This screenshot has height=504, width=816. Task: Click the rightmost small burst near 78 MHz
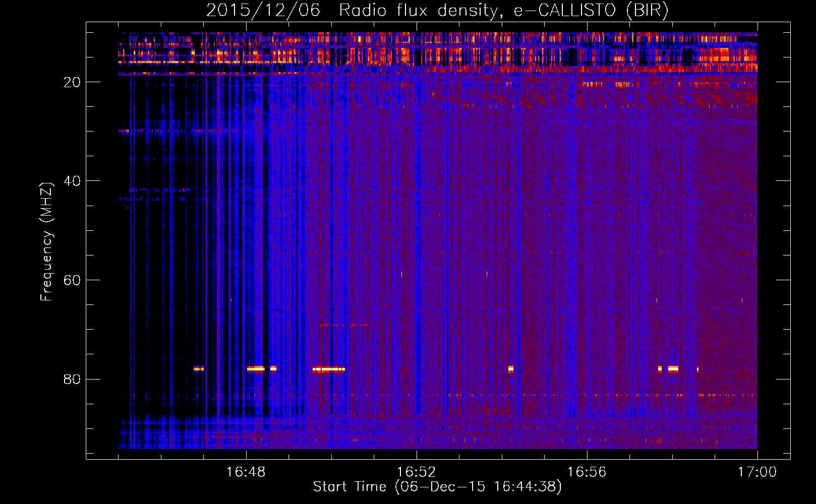697,369
